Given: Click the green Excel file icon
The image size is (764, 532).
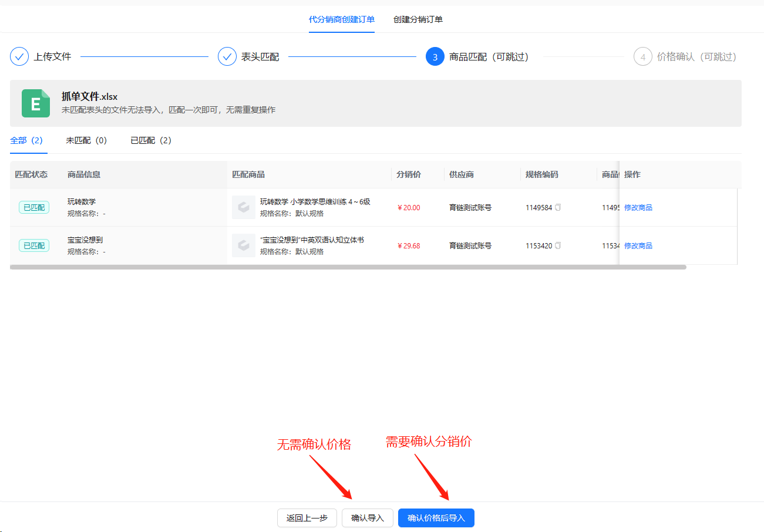Looking at the screenshot, I should click(36, 103).
